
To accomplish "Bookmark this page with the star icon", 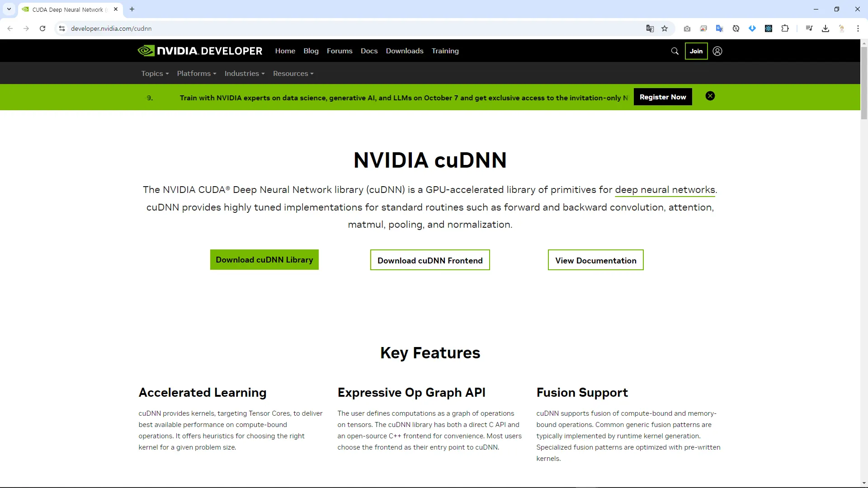I will [664, 28].
